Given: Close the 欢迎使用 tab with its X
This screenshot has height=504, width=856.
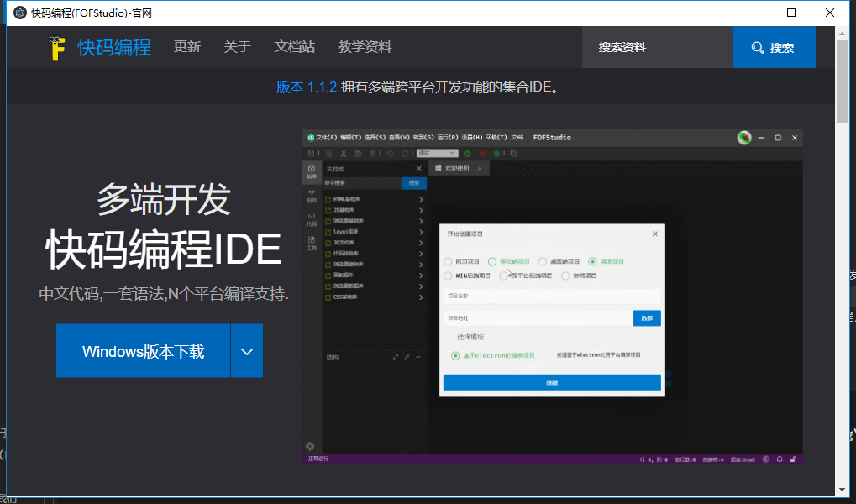Looking at the screenshot, I should [480, 168].
